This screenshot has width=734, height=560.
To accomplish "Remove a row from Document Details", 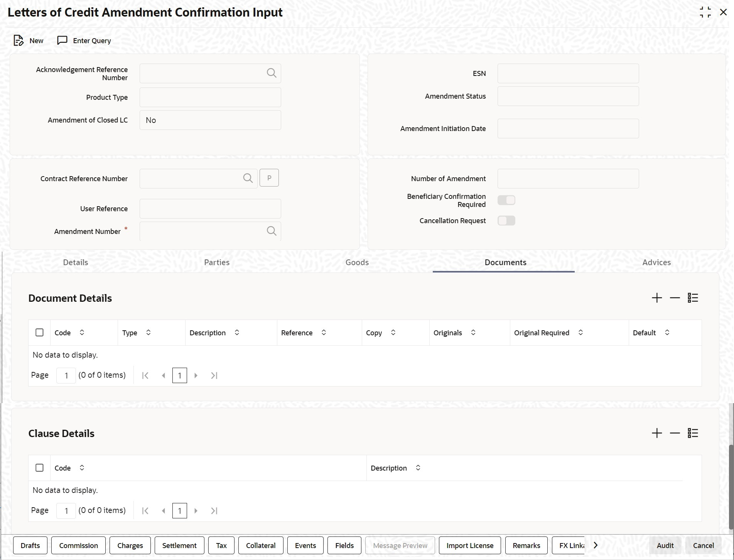I will tap(675, 298).
